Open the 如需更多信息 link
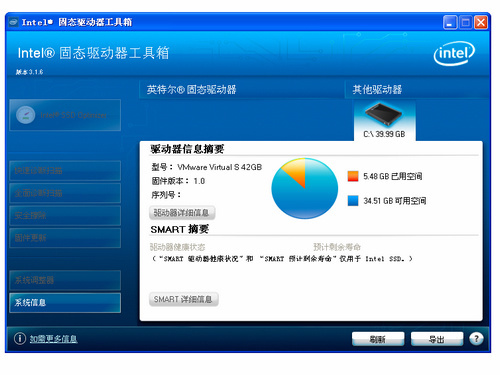The height and width of the screenshot is (375, 500). click(x=53, y=339)
